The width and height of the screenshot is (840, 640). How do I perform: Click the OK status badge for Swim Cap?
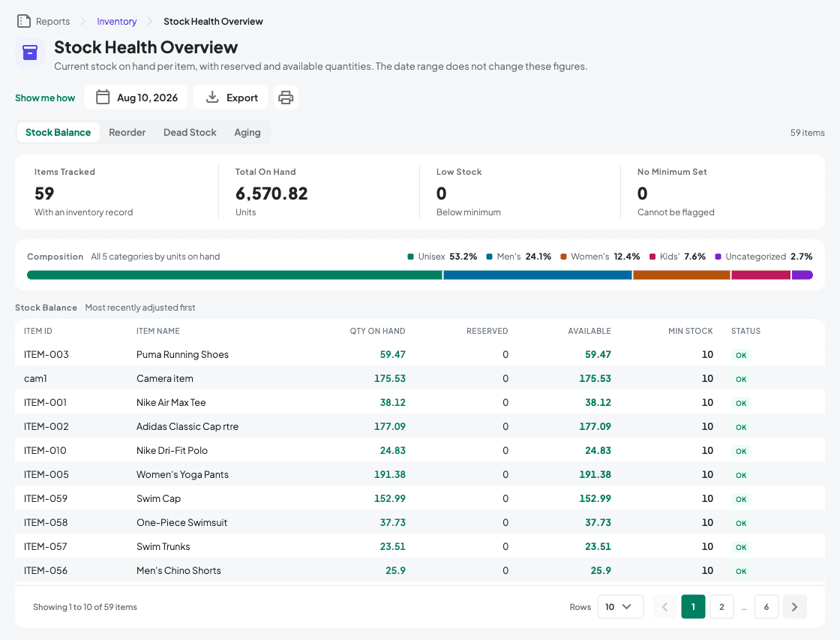pyautogui.click(x=741, y=499)
